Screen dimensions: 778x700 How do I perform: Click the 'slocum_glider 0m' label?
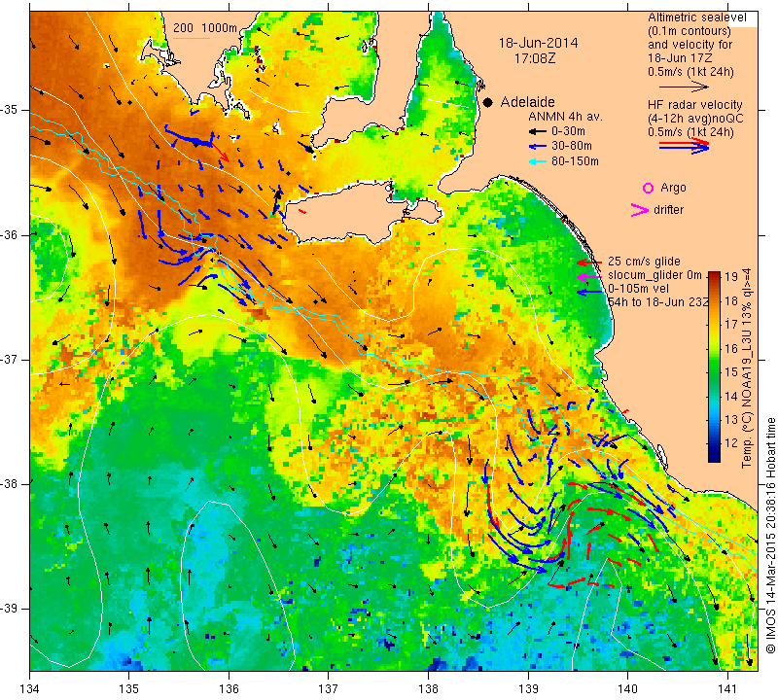pos(654,275)
